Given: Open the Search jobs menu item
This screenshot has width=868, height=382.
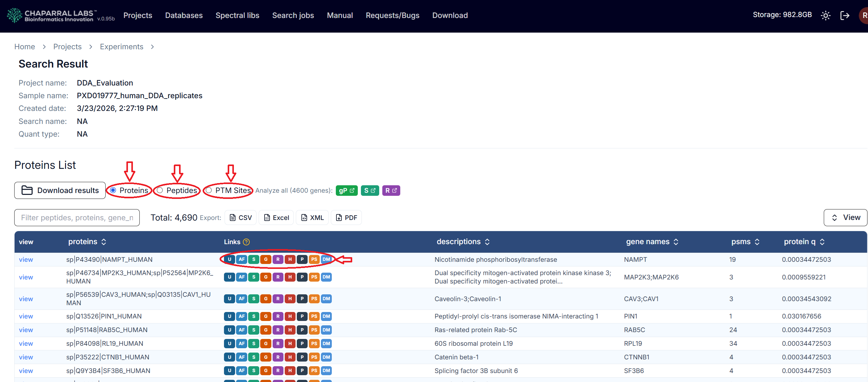Looking at the screenshot, I should 293,15.
